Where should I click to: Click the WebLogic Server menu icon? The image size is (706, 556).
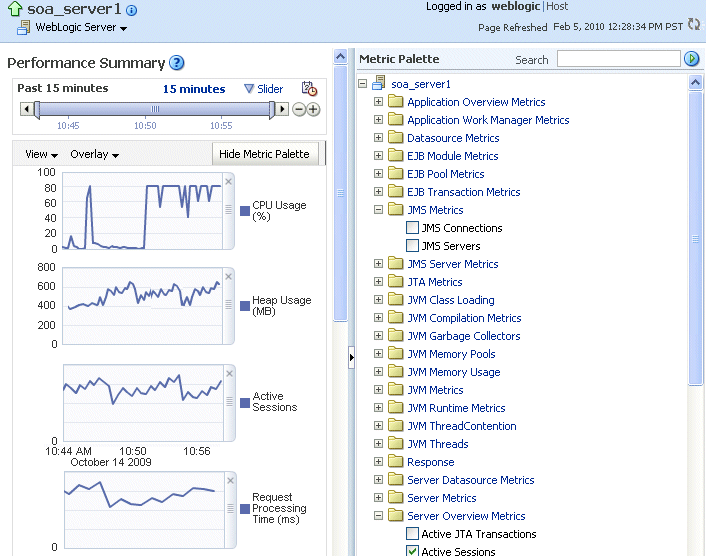[x=23, y=27]
